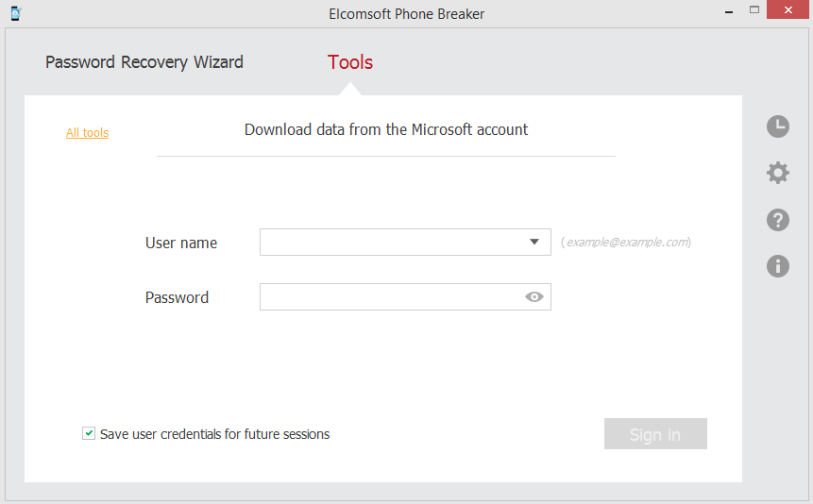Select the Tools tab
This screenshot has width=813, height=504.
(x=350, y=62)
